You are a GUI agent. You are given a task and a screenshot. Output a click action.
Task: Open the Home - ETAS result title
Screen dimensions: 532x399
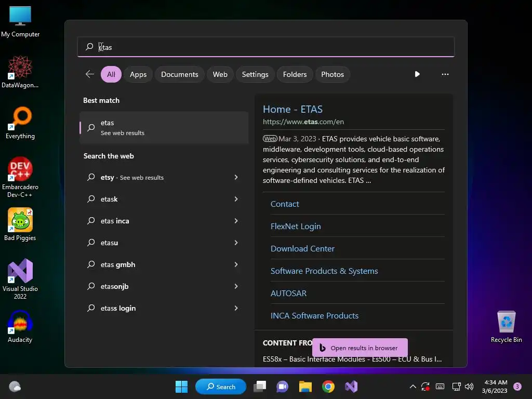[x=292, y=109]
